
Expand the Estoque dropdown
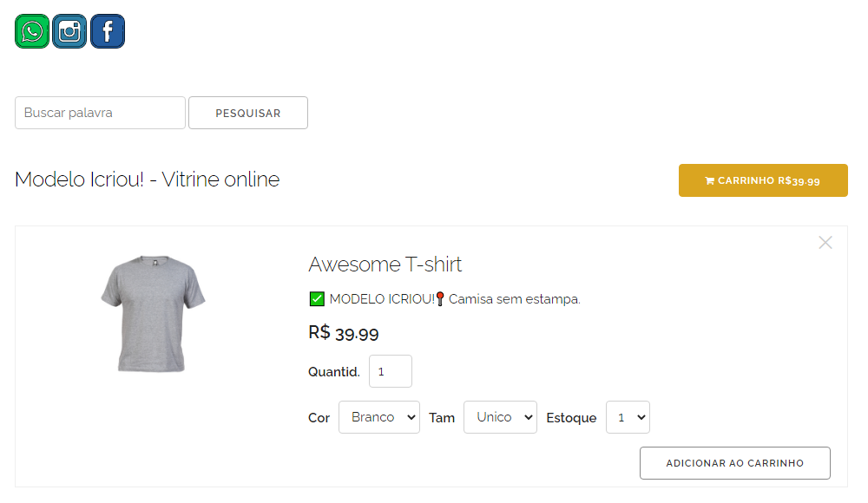point(628,417)
